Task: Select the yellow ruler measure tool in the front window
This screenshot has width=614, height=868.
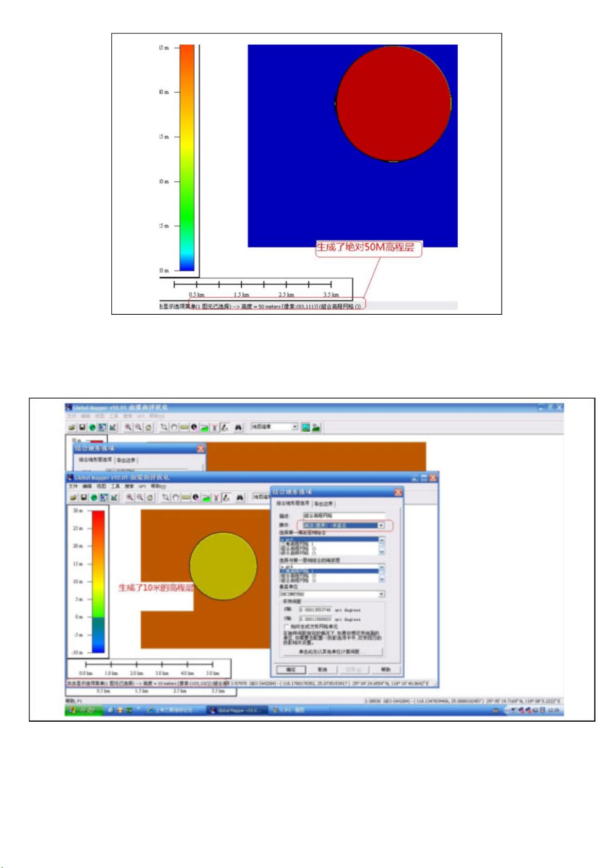Action: (x=185, y=498)
